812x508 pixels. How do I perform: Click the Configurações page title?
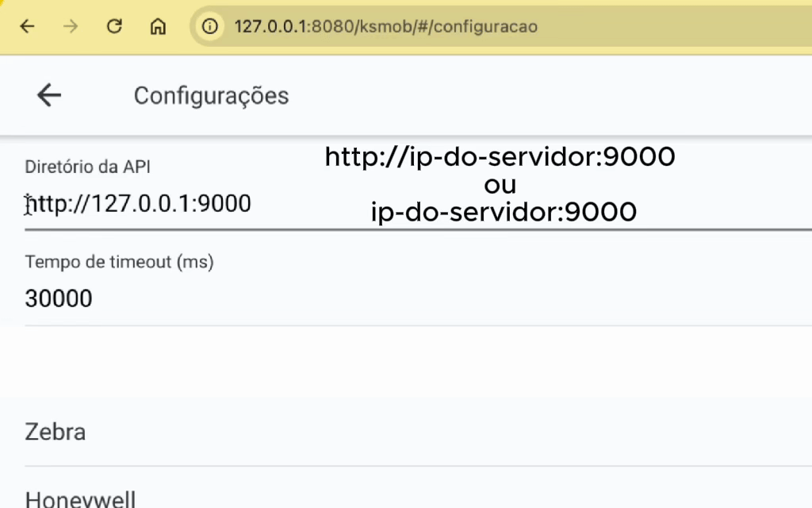(x=211, y=96)
